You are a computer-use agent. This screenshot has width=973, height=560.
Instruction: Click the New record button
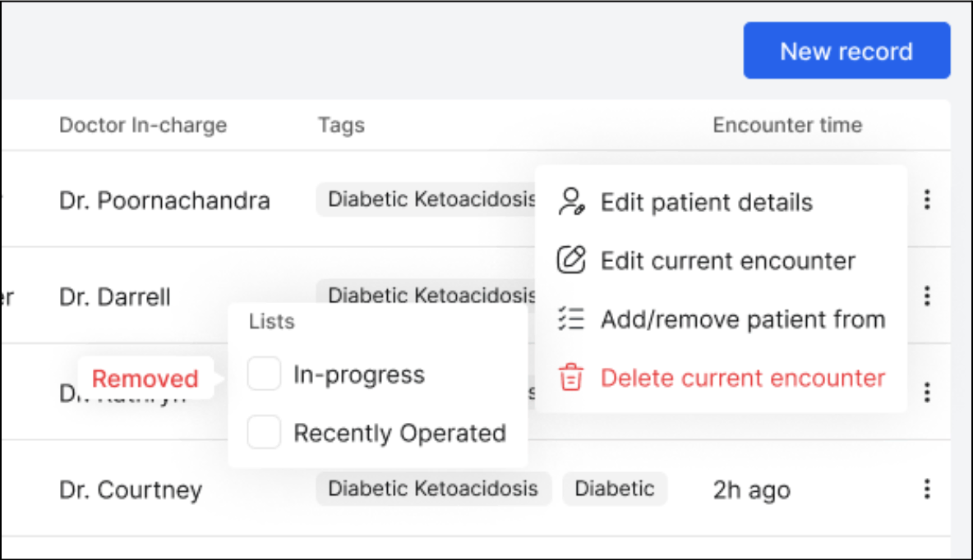click(846, 51)
